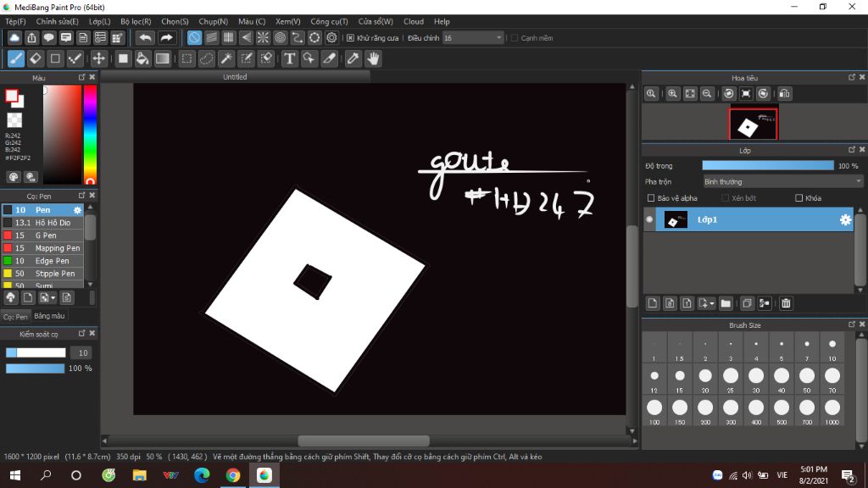Image resolution: width=868 pixels, height=488 pixels.
Task: Open the cloud icon in top toolbar
Action: (14, 37)
